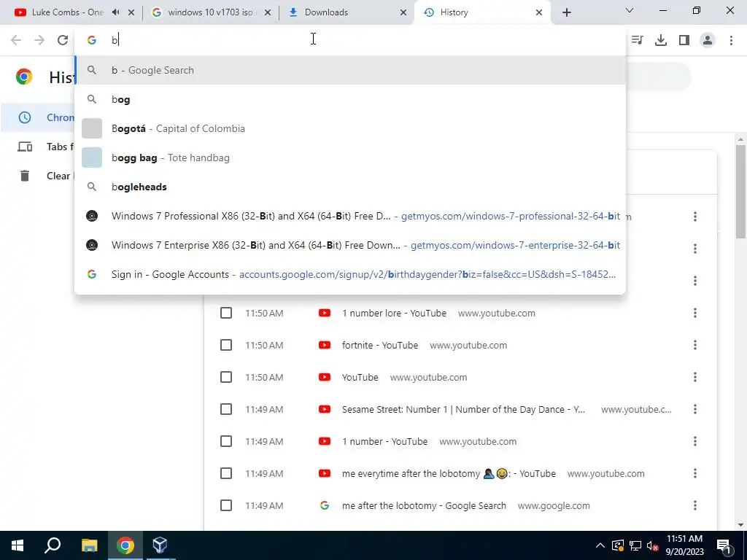Open actions menu for 'YouTube' 11:50 AM entry
747x560 pixels.
pyautogui.click(x=695, y=377)
